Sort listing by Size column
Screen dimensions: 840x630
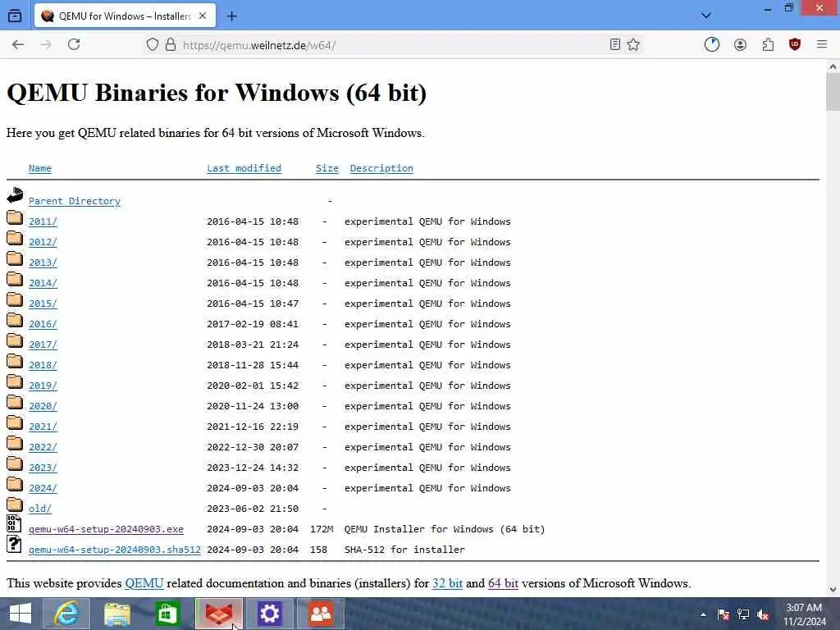point(326,168)
